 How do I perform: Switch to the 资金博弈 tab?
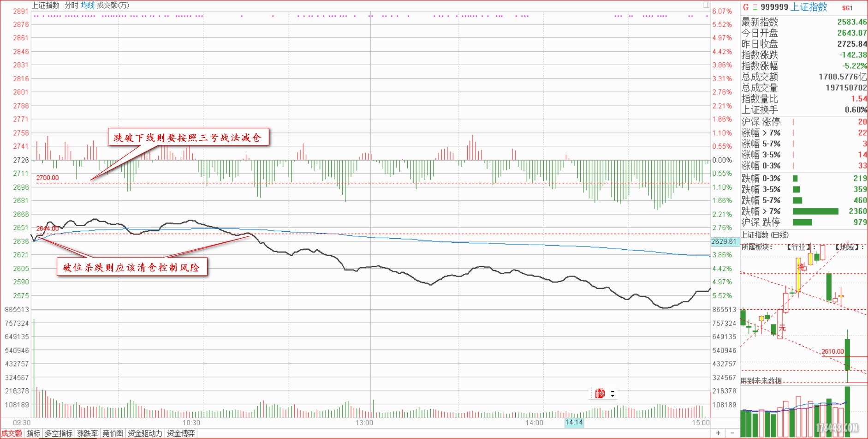[181, 433]
